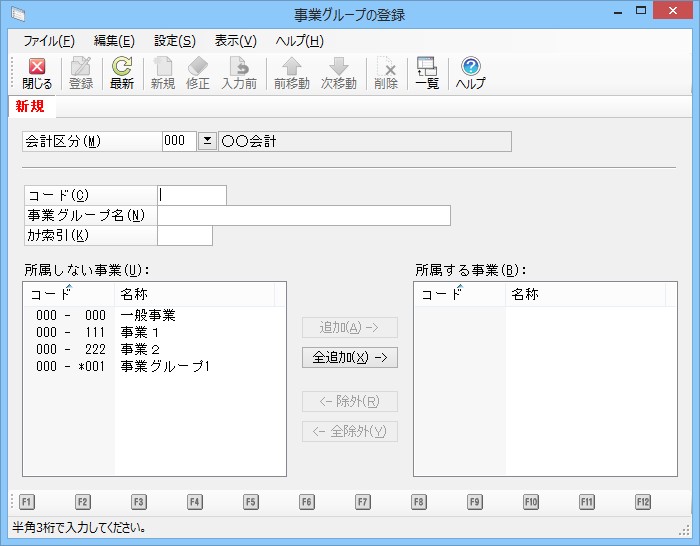This screenshot has height=546, width=700.
Task: Select 一般事業 row in the list
Action: (x=147, y=316)
